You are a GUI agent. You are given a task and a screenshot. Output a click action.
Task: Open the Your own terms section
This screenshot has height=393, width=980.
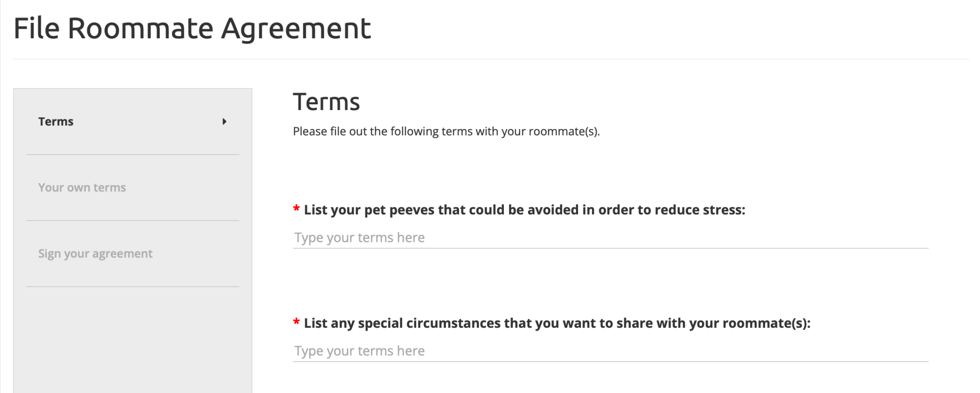tap(82, 188)
